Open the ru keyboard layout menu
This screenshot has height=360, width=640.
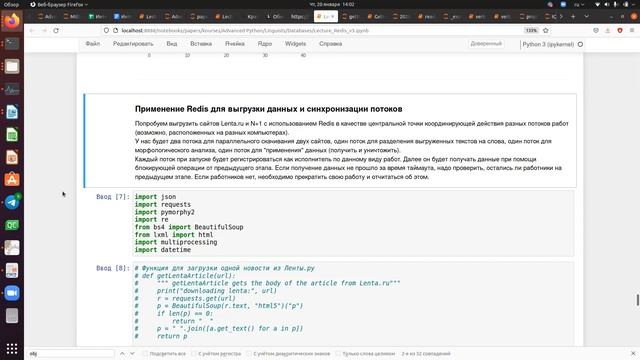tap(579, 4)
